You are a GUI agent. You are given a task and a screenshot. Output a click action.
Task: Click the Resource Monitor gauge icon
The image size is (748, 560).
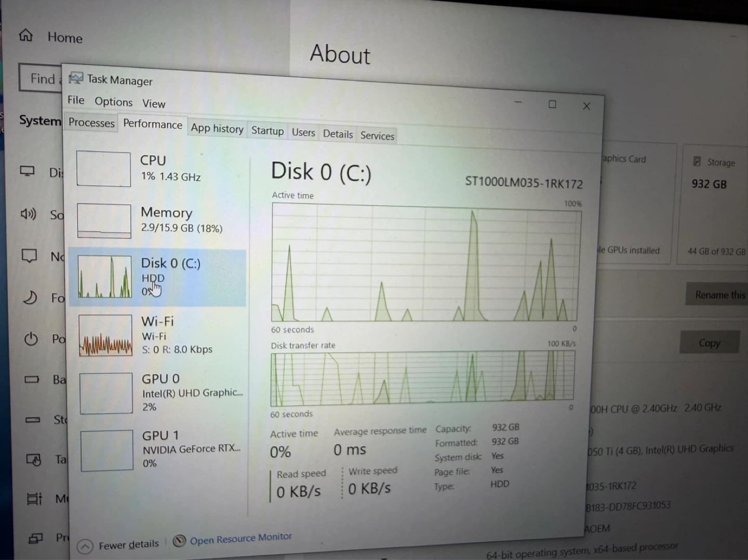point(179,541)
